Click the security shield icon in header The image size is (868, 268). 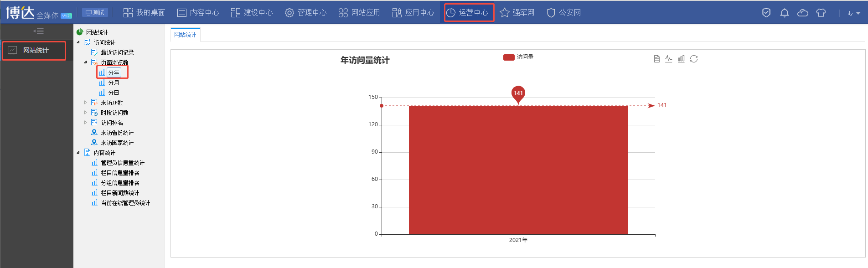tap(766, 13)
